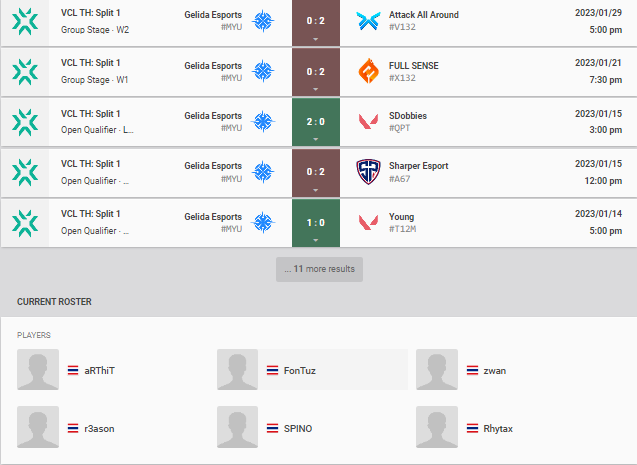Expand the 0:2 score against Attack All Around

[x=316, y=23]
